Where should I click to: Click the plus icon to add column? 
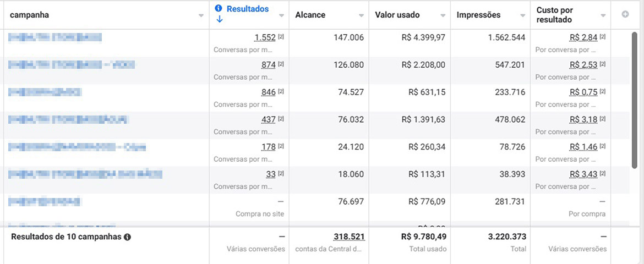click(625, 14)
